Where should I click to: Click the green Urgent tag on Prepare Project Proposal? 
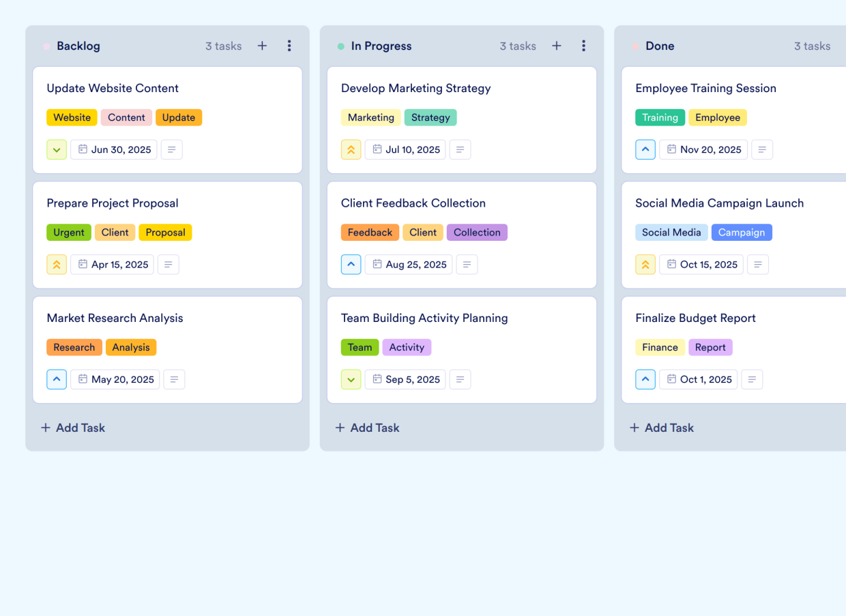pyautogui.click(x=69, y=232)
